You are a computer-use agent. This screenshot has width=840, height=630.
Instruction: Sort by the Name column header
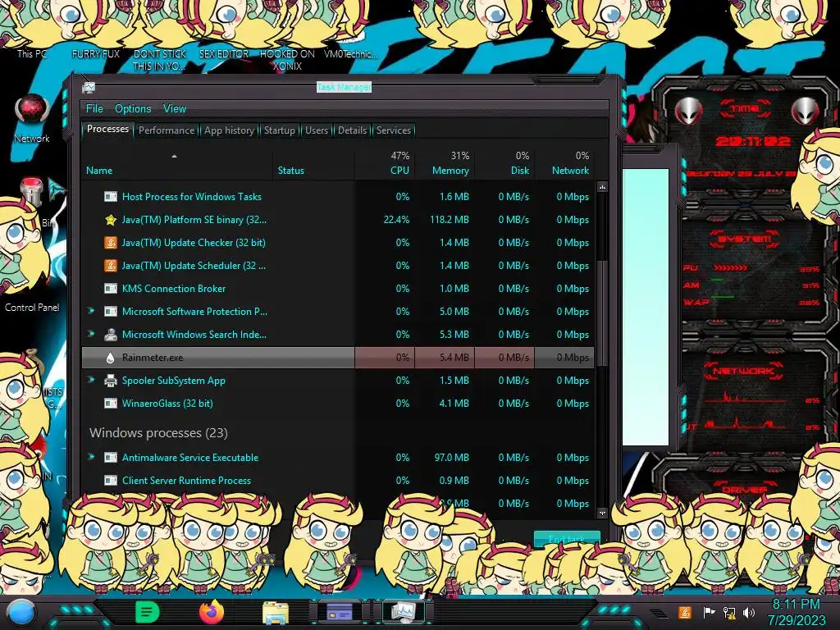point(177,164)
